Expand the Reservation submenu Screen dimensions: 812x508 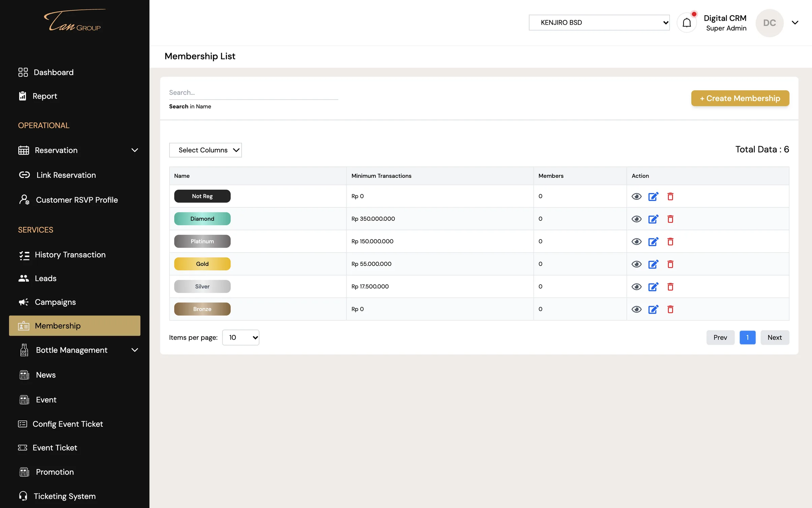(x=135, y=150)
